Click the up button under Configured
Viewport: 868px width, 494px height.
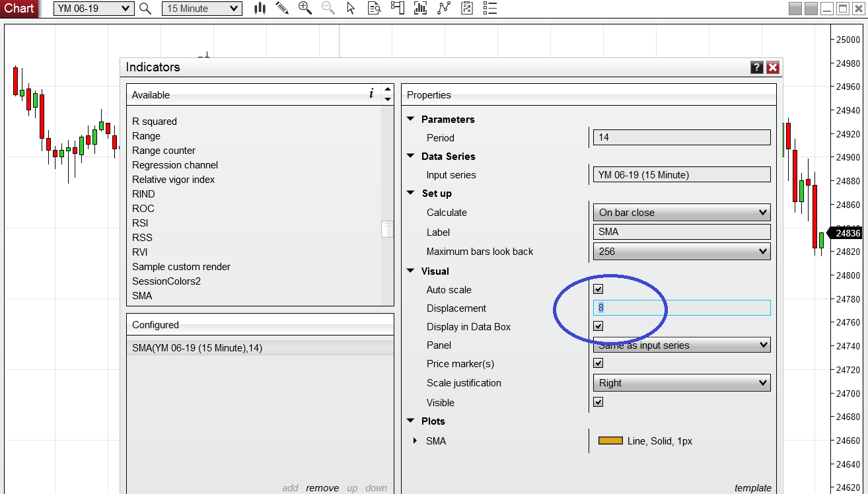coord(352,488)
